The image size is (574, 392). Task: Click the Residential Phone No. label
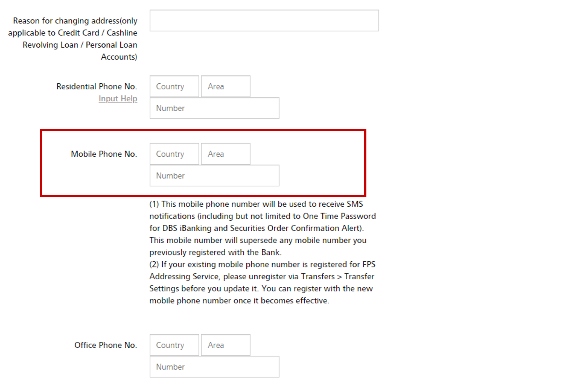coord(97,86)
